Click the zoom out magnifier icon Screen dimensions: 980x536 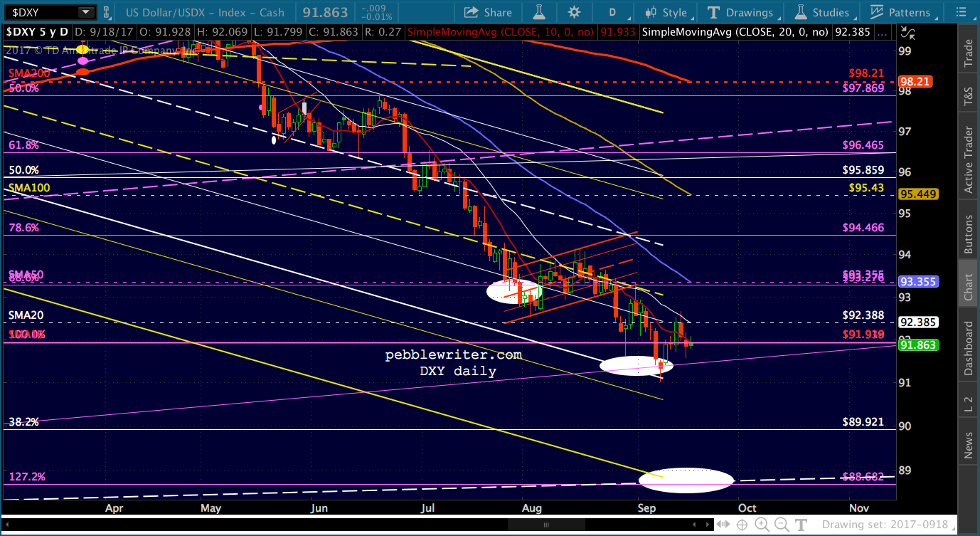click(782, 525)
